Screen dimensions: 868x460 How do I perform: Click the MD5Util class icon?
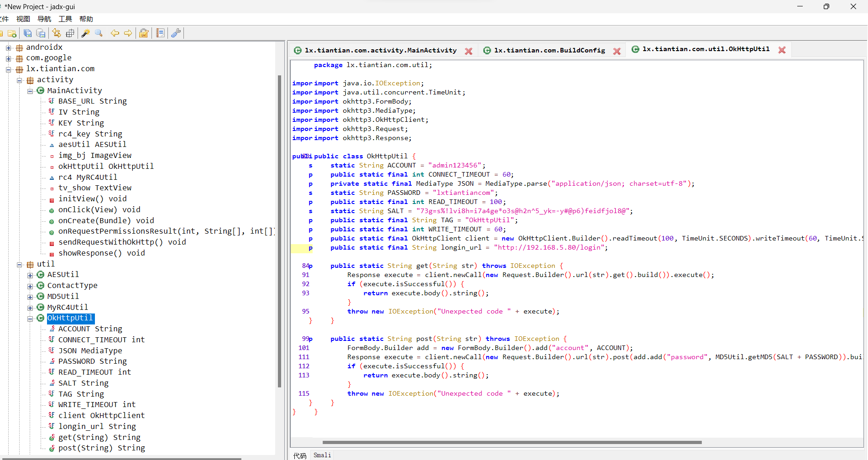point(41,296)
